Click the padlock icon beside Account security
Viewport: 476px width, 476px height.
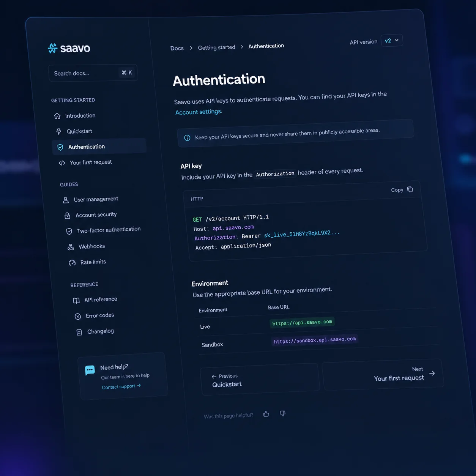68,216
